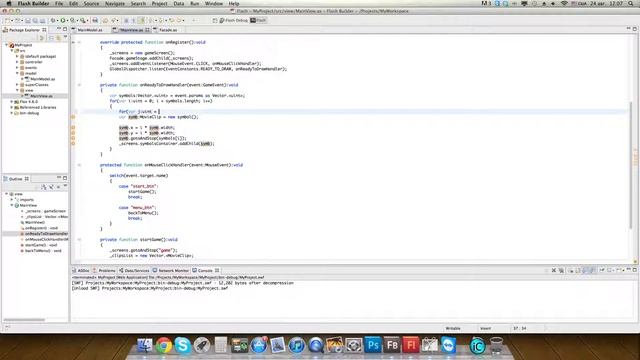Click the green Run toolbar icon
The image size is (640, 360).
(63, 20)
